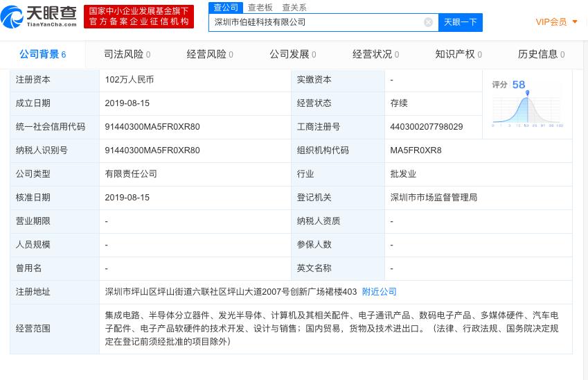The height and width of the screenshot is (380, 588).
Task: Click the 注册资本 label cell
Action: coord(55,80)
